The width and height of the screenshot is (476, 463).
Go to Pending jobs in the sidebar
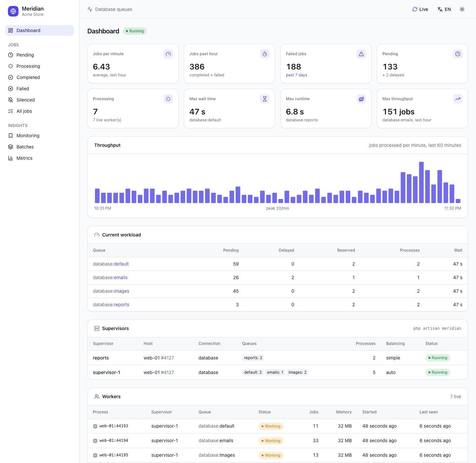click(39, 55)
